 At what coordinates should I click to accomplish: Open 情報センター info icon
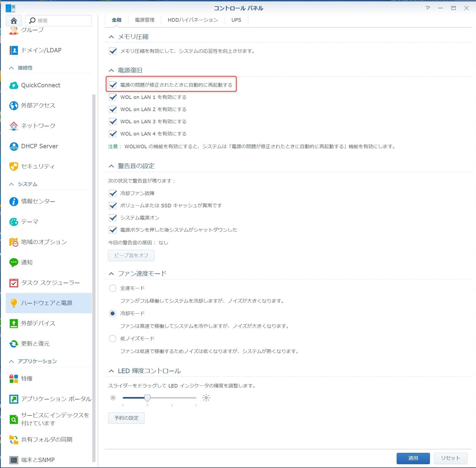coord(14,201)
